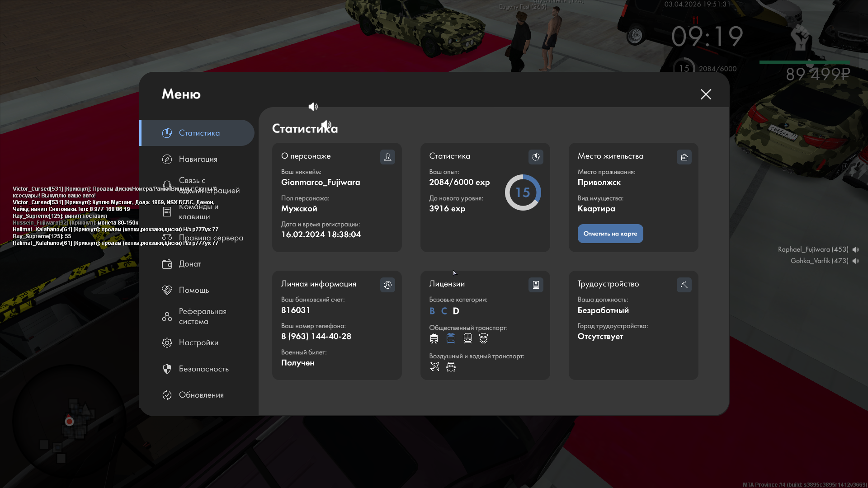Open the Обновления menu entry
Viewport: 868px width, 488px height.
pos(201,395)
